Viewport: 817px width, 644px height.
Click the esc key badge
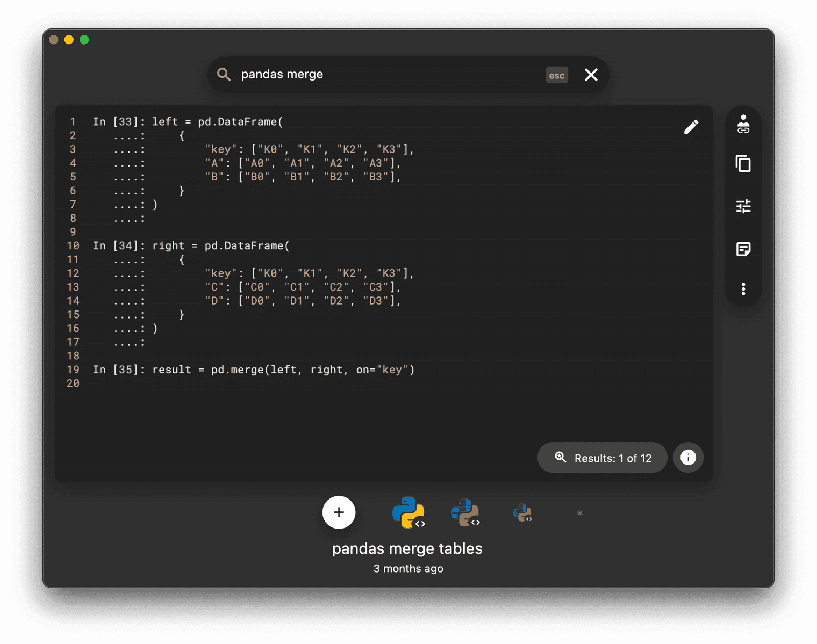tap(557, 75)
